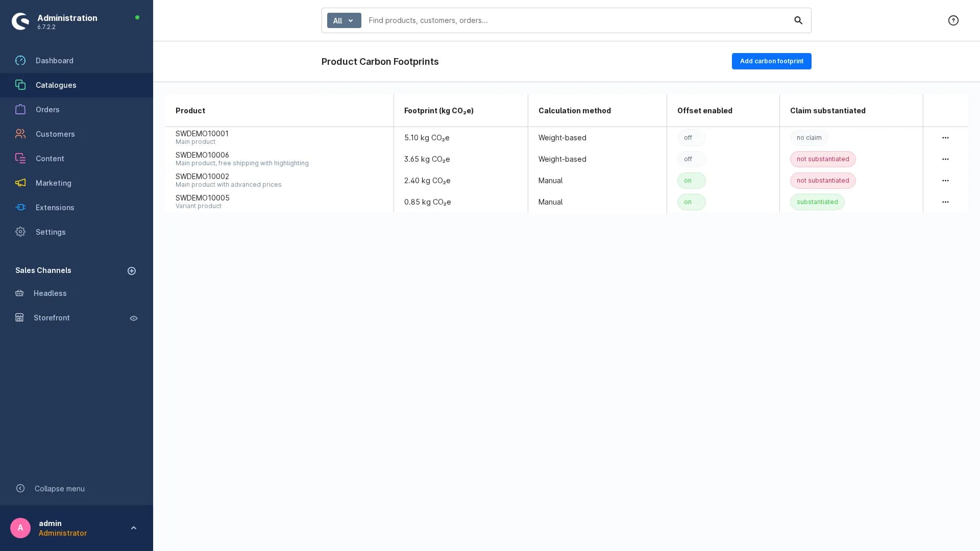This screenshot has width=980, height=551.
Task: Open row actions for SWDEMO10005
Action: (945, 202)
